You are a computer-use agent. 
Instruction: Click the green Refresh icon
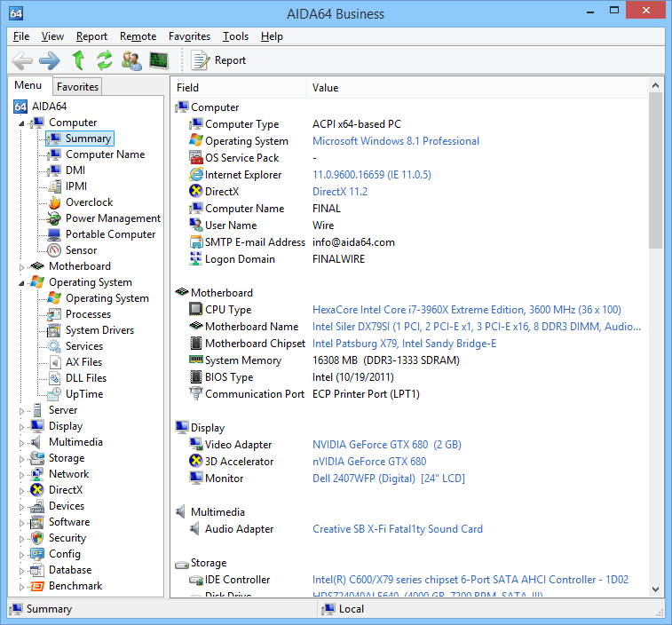click(x=105, y=60)
